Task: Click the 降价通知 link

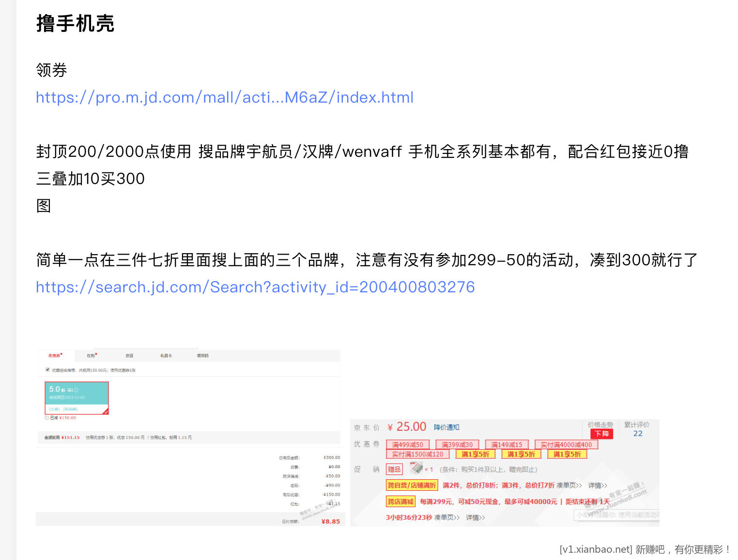Action: tap(446, 427)
